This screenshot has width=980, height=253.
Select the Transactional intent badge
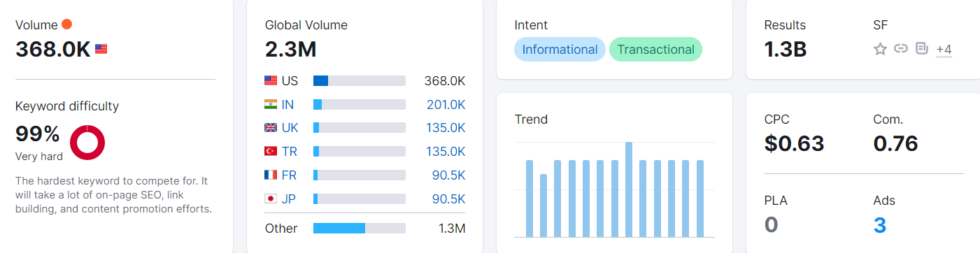[x=655, y=50]
